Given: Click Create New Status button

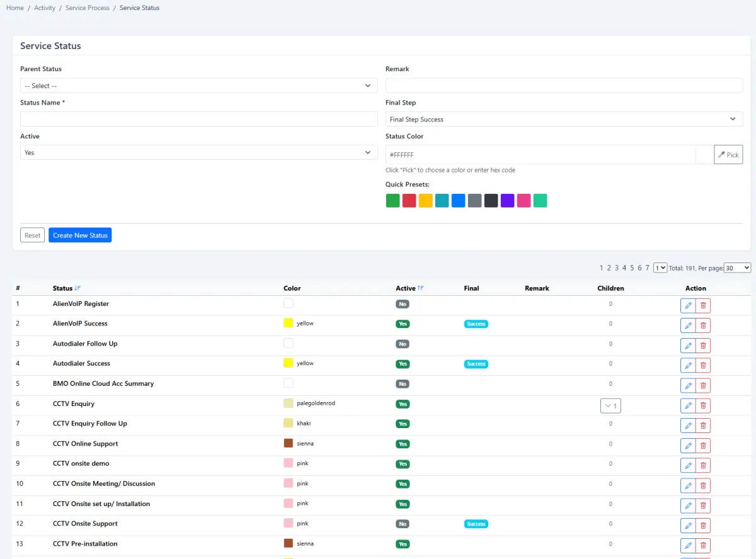Looking at the screenshot, I should pyautogui.click(x=80, y=235).
